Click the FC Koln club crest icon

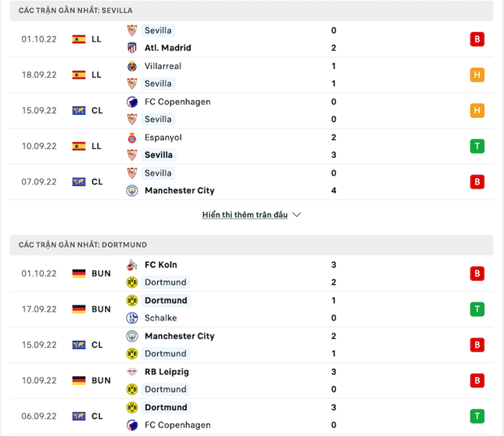pos(132,265)
